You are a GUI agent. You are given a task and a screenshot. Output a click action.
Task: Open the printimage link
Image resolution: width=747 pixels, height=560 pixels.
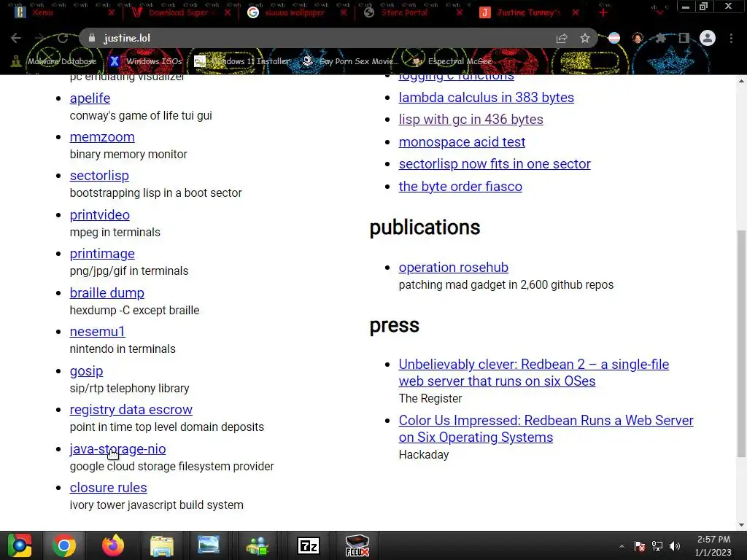pyautogui.click(x=102, y=253)
